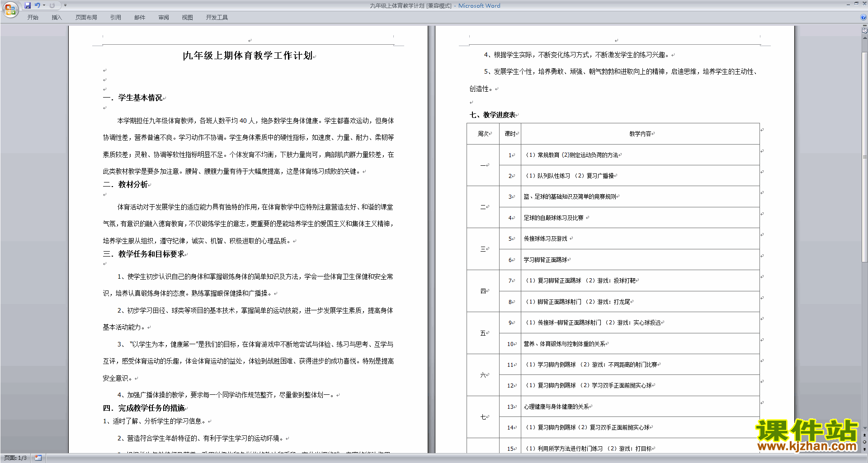The image size is (868, 463).
Task: Click the table header cell 课时
Action: click(510, 134)
